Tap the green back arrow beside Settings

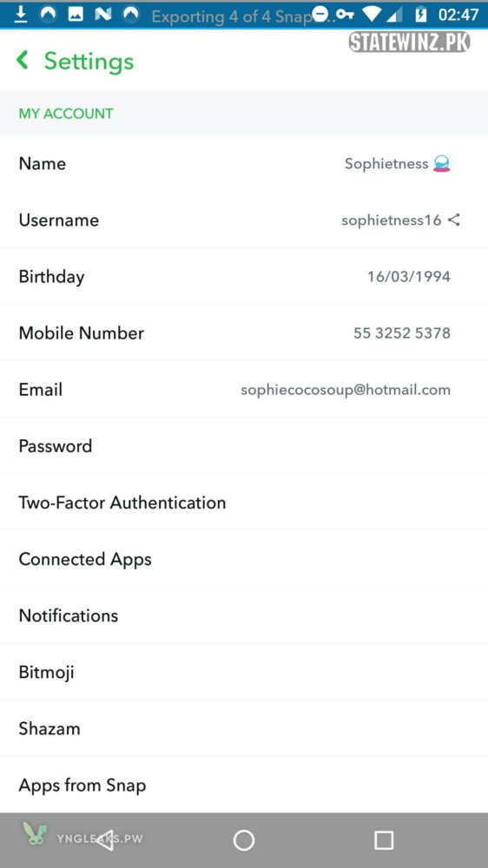(23, 60)
